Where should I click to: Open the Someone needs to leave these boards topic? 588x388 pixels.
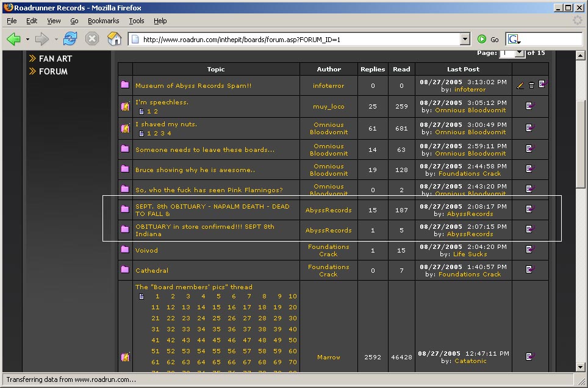click(x=205, y=149)
